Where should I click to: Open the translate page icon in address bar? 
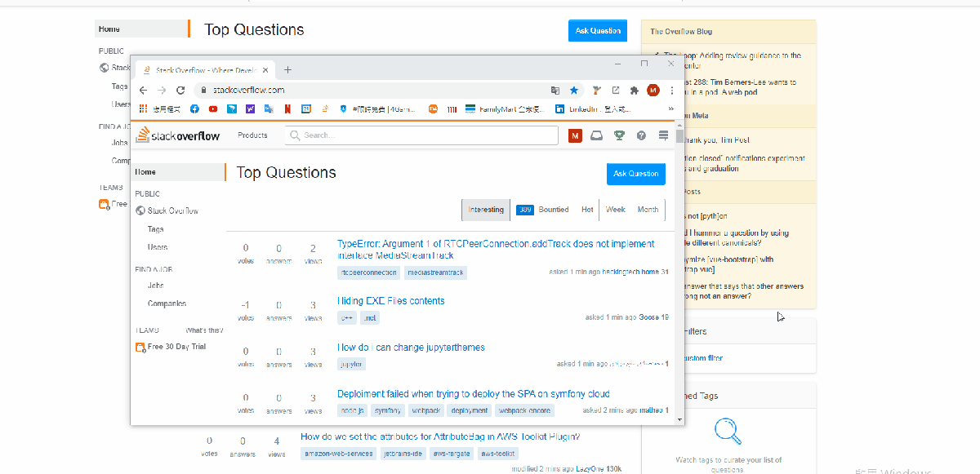[555, 90]
